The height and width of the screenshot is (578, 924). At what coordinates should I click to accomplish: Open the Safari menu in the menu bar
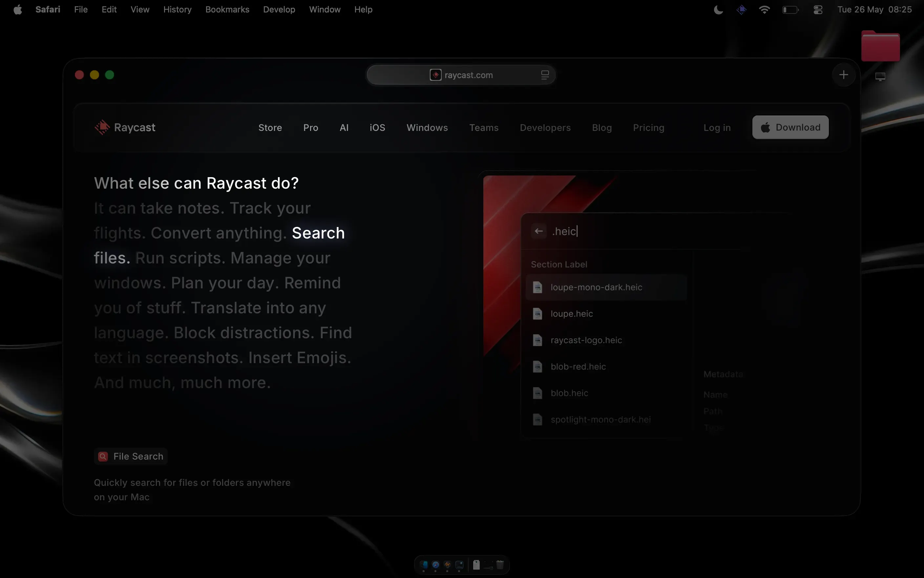48,10
